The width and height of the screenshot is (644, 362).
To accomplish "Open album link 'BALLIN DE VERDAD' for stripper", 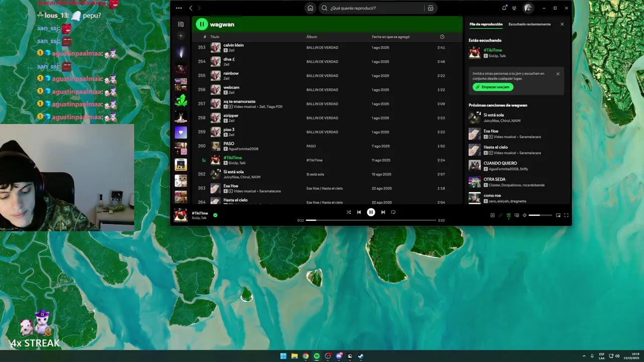I will (322, 118).
